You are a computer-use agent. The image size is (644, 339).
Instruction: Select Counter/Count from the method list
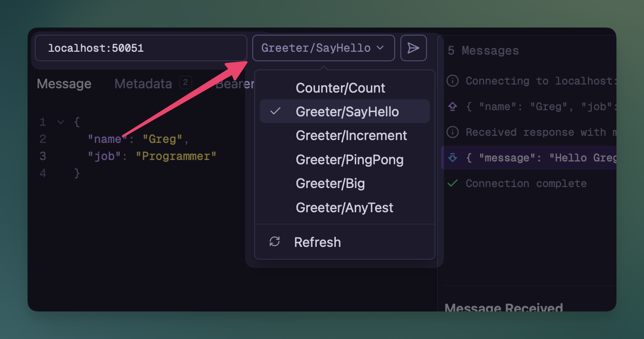tap(340, 88)
